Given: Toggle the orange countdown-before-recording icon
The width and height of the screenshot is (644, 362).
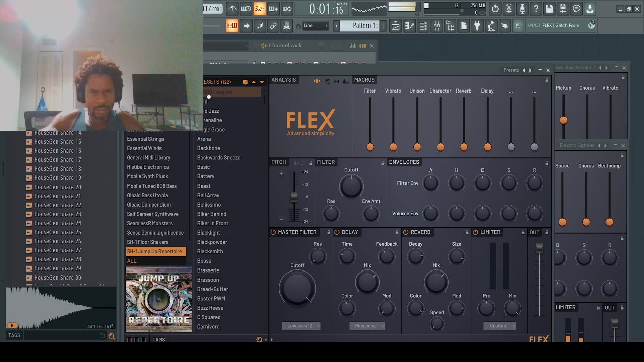Looking at the screenshot, I should pos(259,9).
